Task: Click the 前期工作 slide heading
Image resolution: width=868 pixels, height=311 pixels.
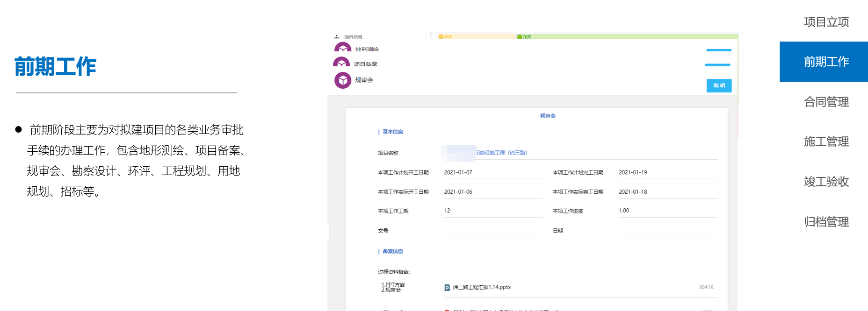Action: pyautogui.click(x=55, y=66)
